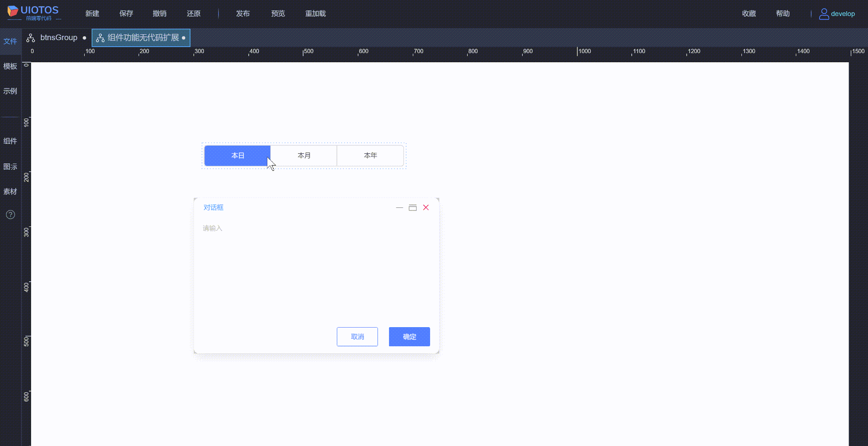Click the 保存 toolbar button

pyautogui.click(x=126, y=13)
